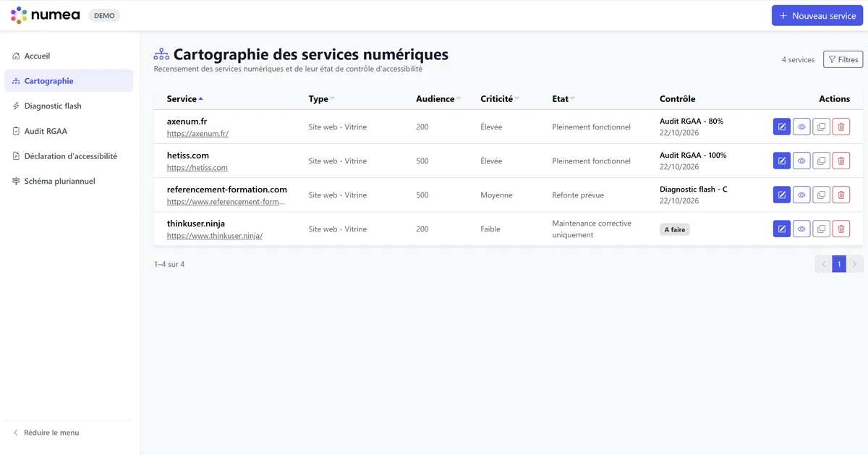The width and height of the screenshot is (868, 455).
Task: Click the 1–4 sur 4 pagination text
Action: coord(169,264)
